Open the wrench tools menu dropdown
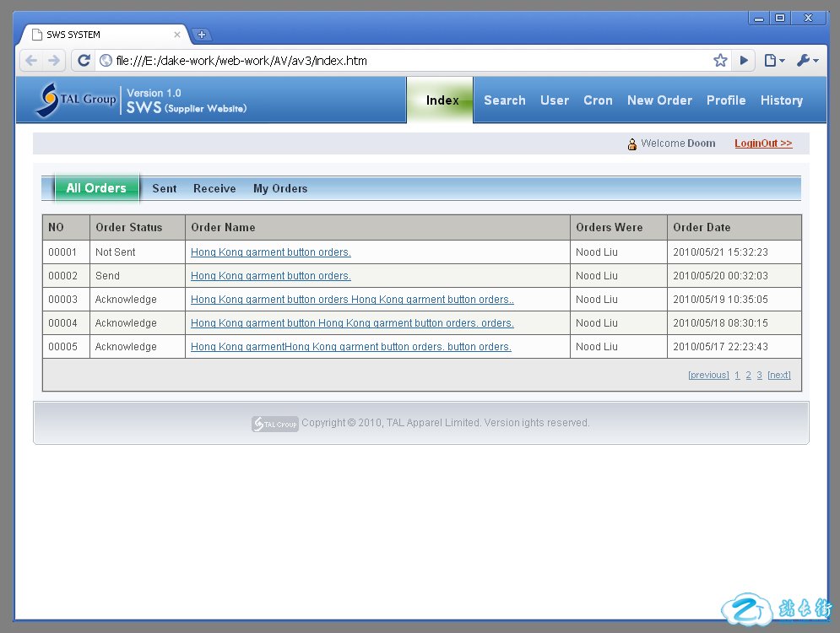Viewport: 840px width, 633px height. (807, 61)
